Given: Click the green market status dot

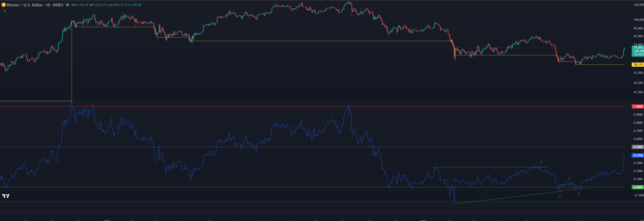Looking at the screenshot, I should [67, 5].
